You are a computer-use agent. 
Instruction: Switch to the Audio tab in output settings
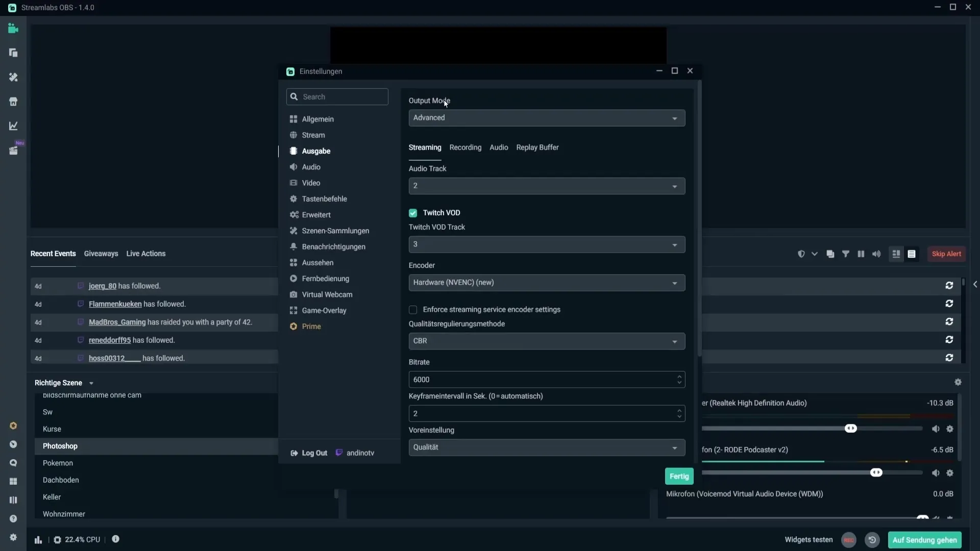499,147
